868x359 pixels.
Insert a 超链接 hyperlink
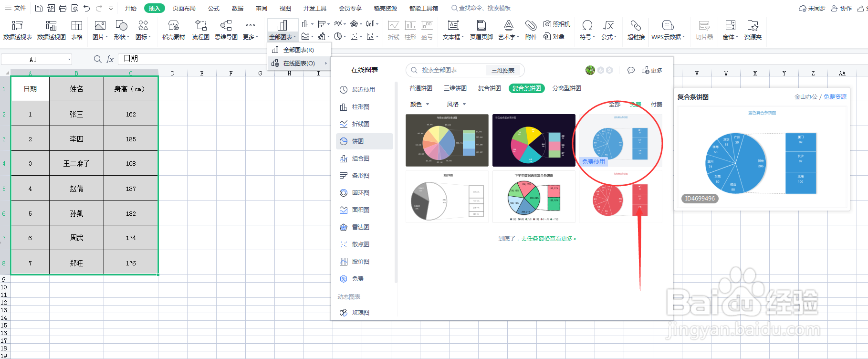636,30
